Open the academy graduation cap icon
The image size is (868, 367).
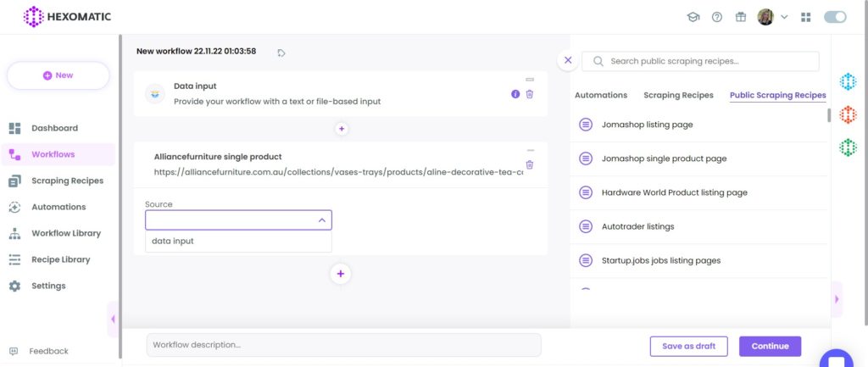[x=693, y=17]
